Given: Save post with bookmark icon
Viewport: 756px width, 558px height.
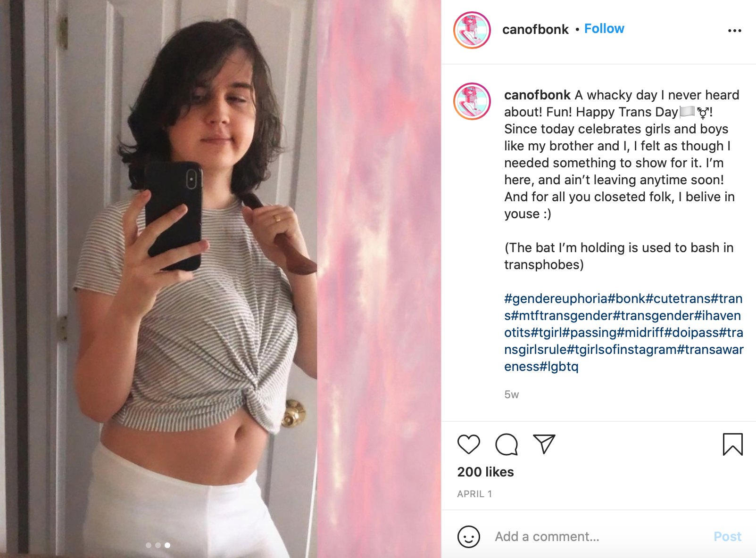Looking at the screenshot, I should pos(732,444).
